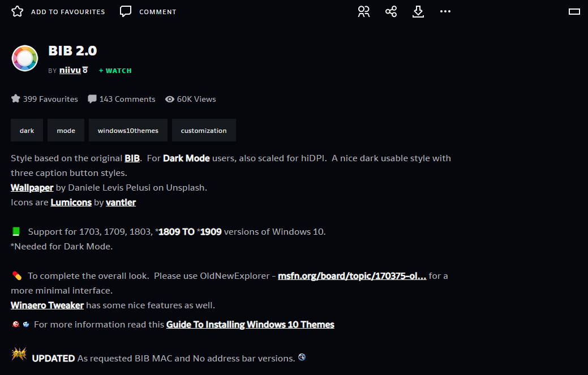This screenshot has height=375, width=588.
Task: Click the pill emoji before To complete
Action: pos(16,275)
